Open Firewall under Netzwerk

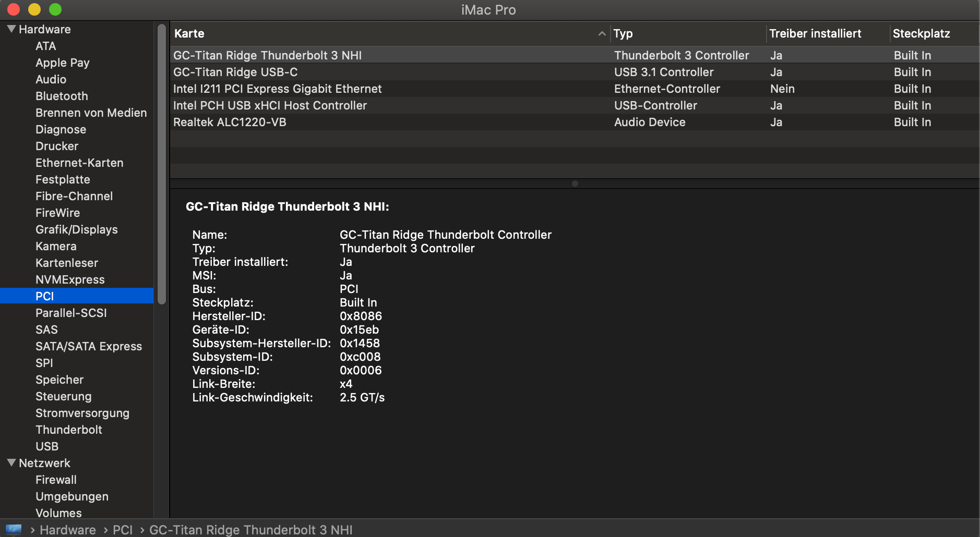coord(56,480)
